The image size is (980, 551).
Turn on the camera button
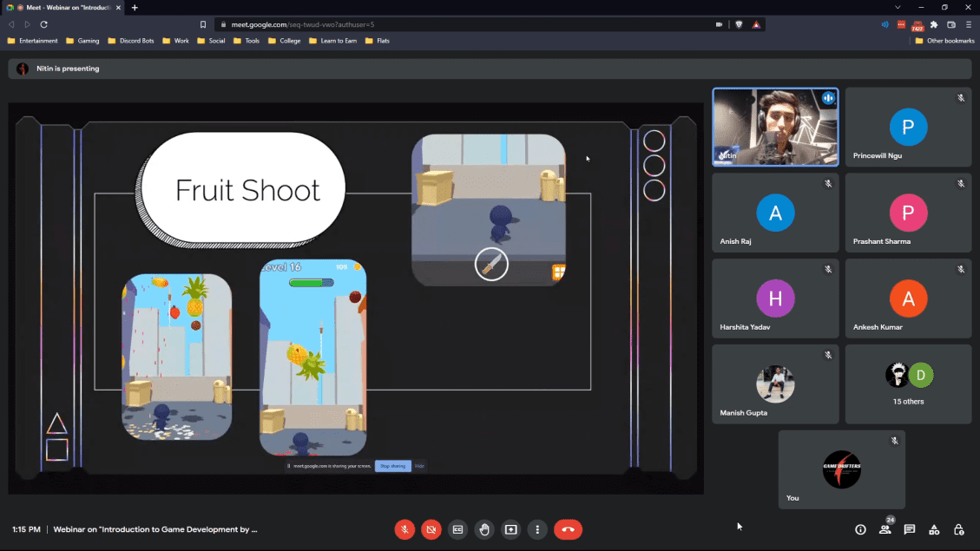(431, 529)
